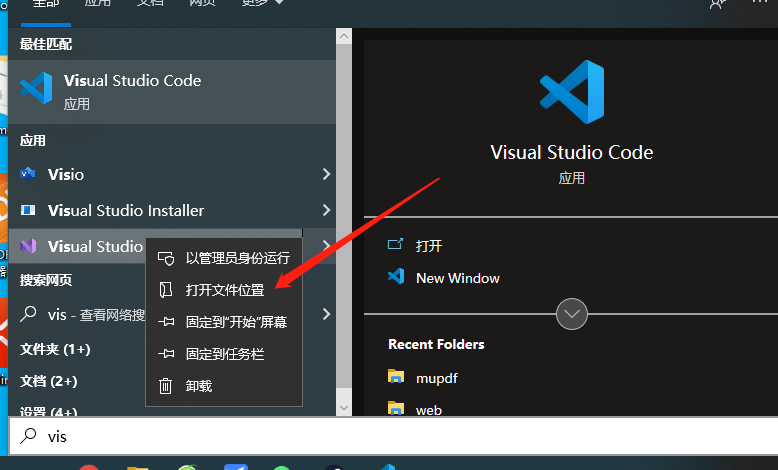Click the VS Code icon in best match
Screen dimensions: 778x470
point(36,88)
